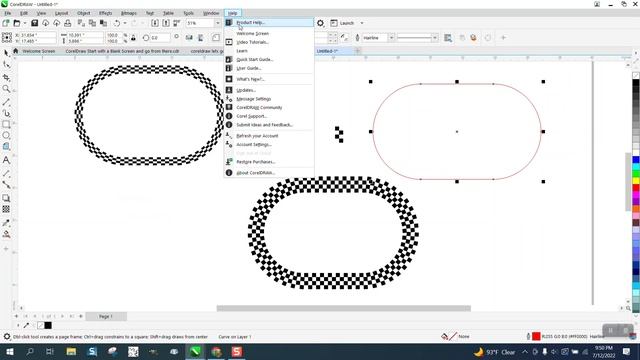Open the Window menu
The height and width of the screenshot is (360, 640).
211,13
